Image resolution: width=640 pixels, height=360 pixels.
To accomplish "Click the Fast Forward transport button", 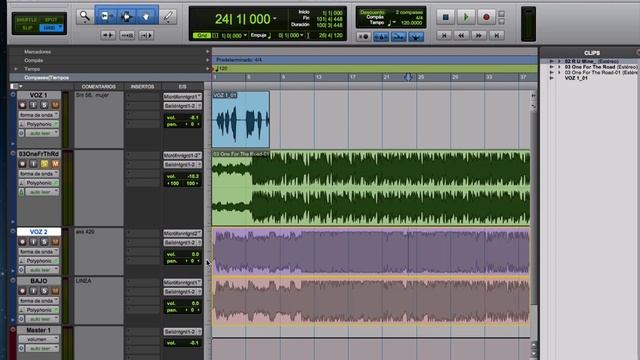I will (x=478, y=36).
